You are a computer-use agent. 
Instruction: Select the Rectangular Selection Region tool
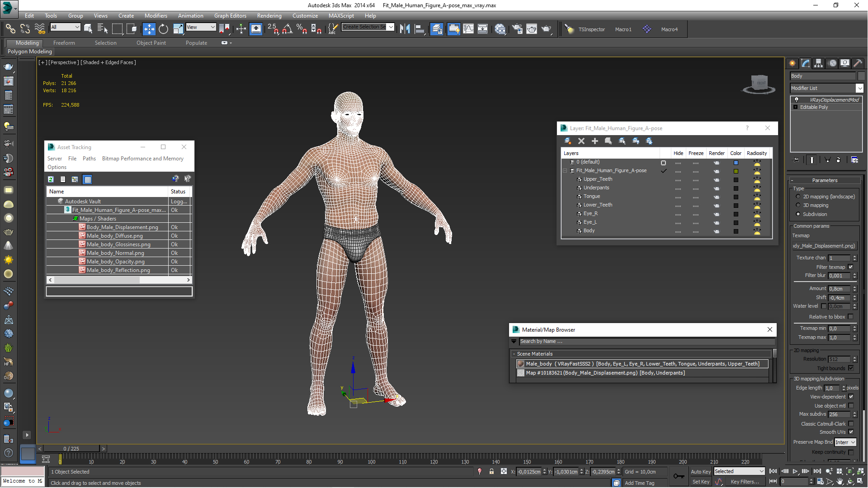coord(117,29)
